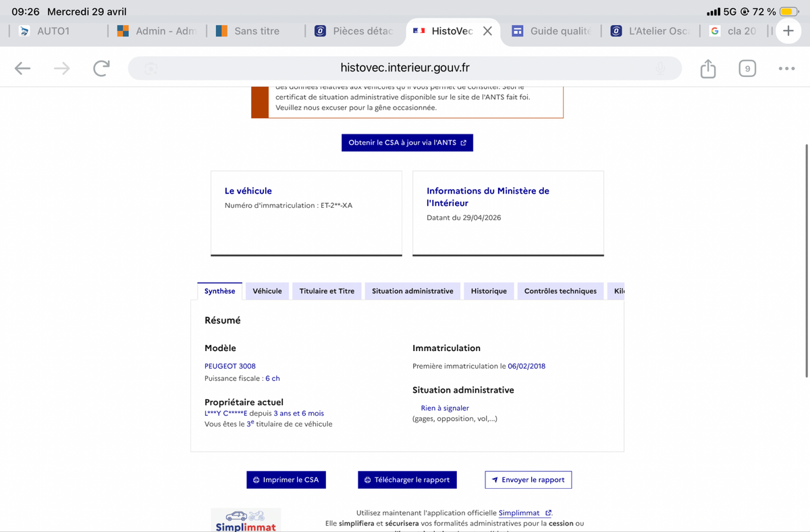Switch to the Historique tab
Viewport: 810px width, 532px height.
pos(489,291)
